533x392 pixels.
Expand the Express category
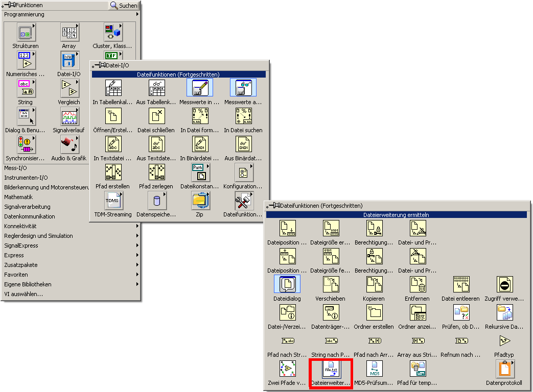point(137,255)
